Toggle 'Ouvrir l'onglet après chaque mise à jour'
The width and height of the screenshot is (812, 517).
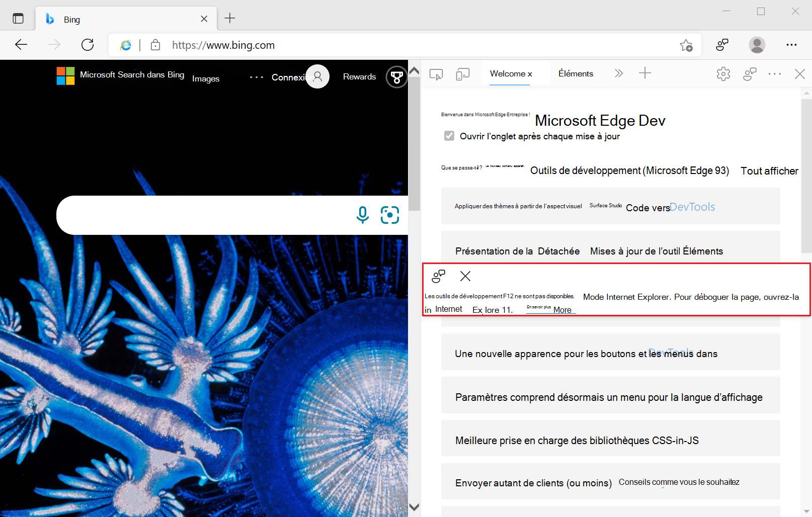pos(449,136)
